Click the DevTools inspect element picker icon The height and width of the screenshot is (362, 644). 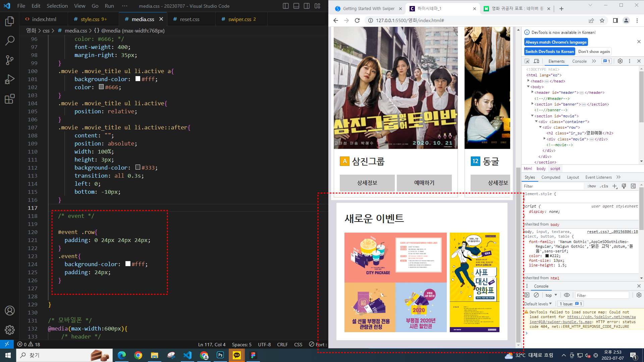(527, 61)
